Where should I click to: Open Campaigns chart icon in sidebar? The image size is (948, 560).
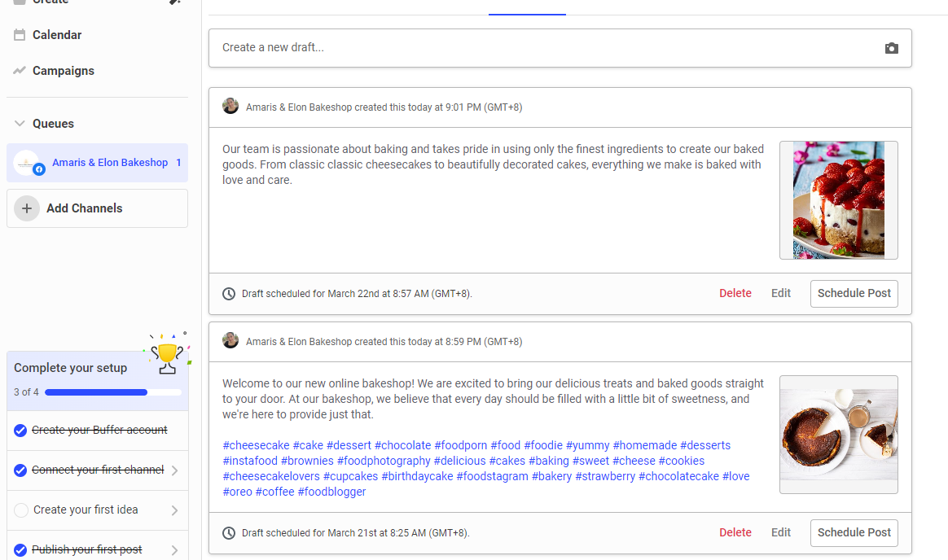20,71
